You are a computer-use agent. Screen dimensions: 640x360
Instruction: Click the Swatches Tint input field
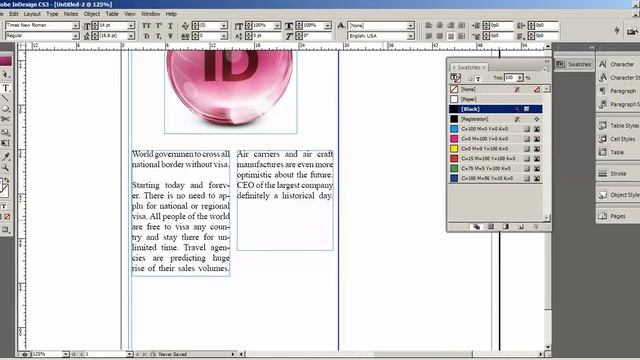[x=510, y=78]
